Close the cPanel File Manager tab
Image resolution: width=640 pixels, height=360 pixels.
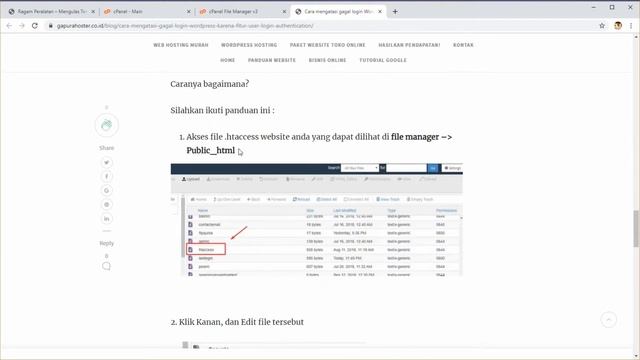point(284,11)
